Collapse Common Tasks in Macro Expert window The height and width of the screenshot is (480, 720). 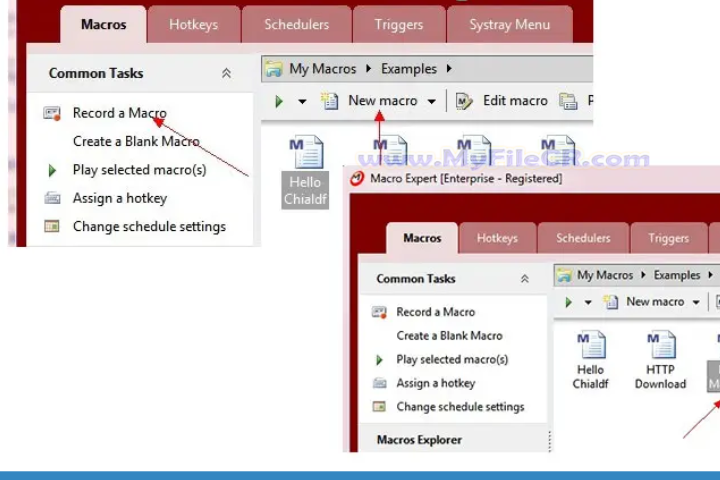point(524,279)
